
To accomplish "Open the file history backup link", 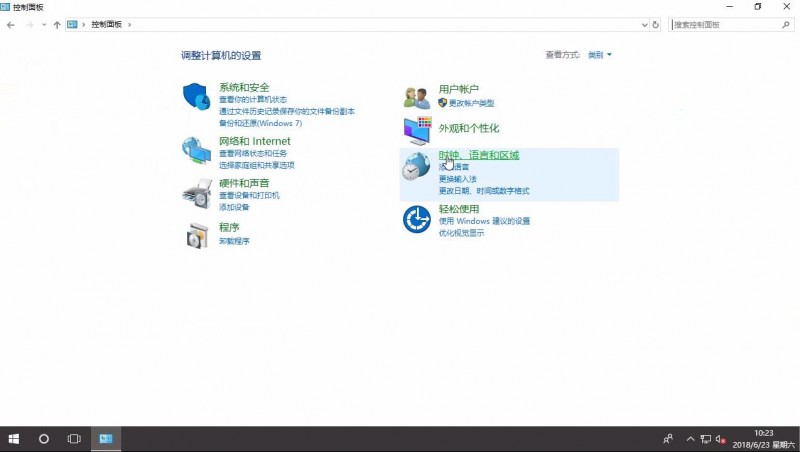I will click(287, 111).
